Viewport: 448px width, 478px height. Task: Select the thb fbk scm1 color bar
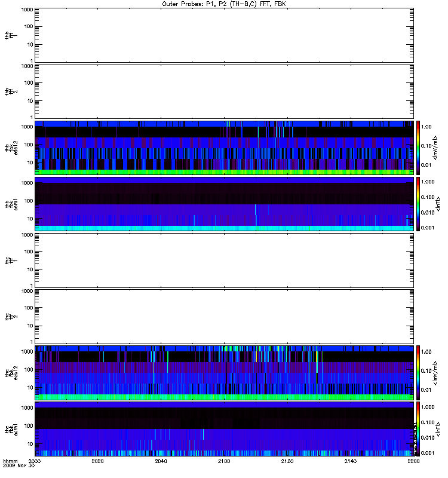(x=418, y=204)
